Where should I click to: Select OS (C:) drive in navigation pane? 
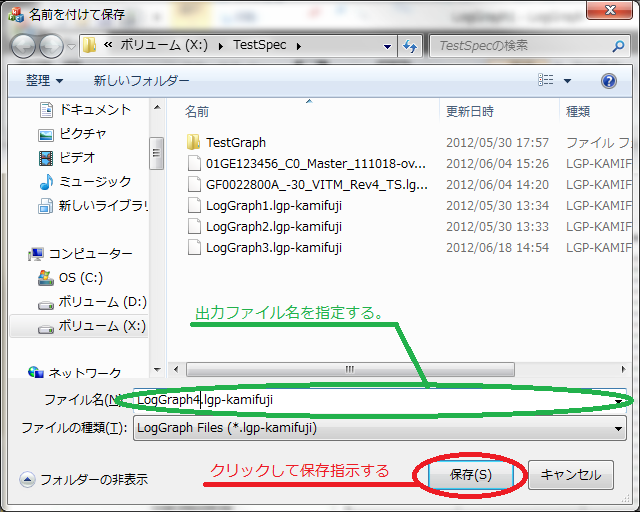pos(70,278)
